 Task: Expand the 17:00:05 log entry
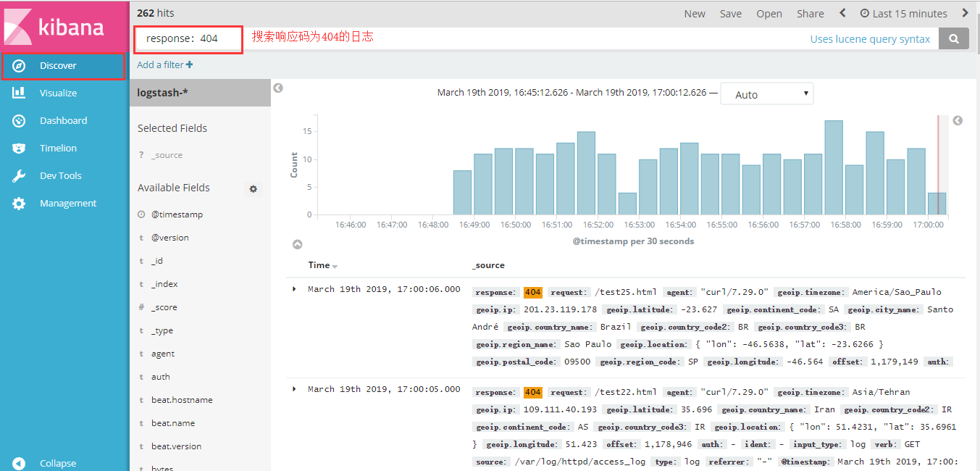point(294,389)
